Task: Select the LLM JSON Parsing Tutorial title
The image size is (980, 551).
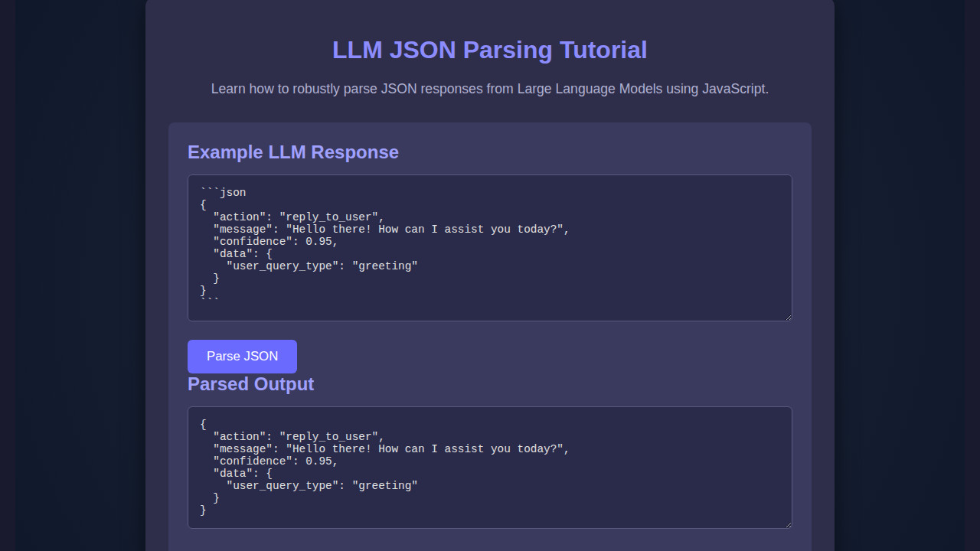Action: click(489, 50)
